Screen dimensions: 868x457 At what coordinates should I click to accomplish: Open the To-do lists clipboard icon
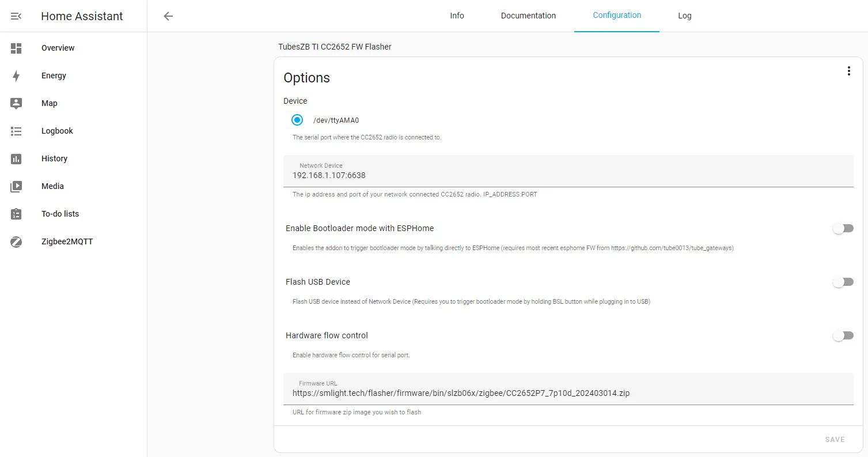tap(16, 214)
